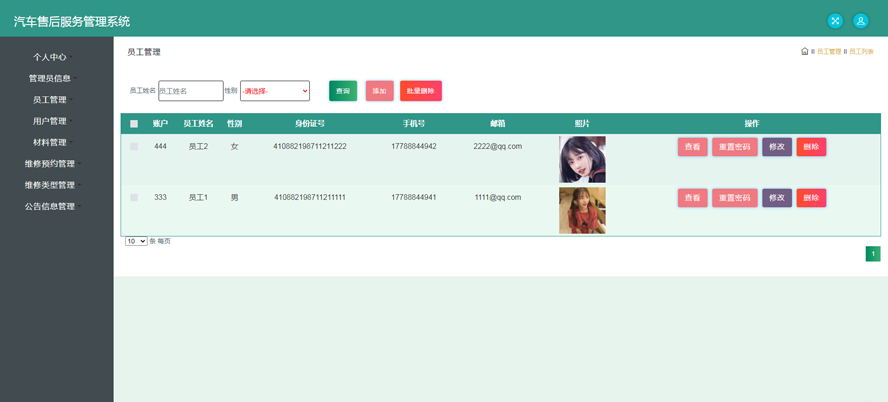Open the photo thumbnail of 员工2
Image resolution: width=888 pixels, height=402 pixels.
click(582, 159)
